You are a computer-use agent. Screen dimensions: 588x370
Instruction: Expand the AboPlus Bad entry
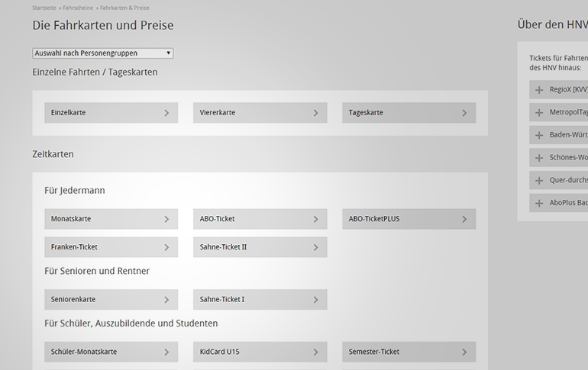coord(559,203)
